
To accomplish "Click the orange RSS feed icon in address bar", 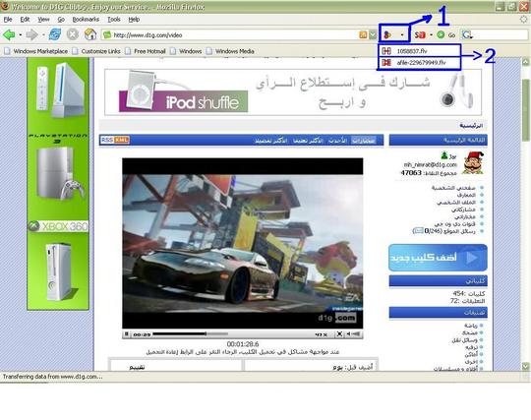I will [363, 34].
